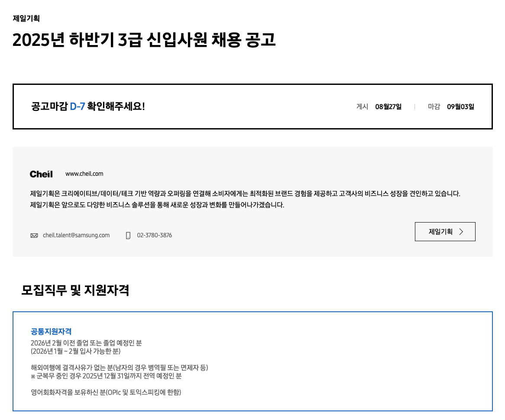Click the envelope email icon

34,236
